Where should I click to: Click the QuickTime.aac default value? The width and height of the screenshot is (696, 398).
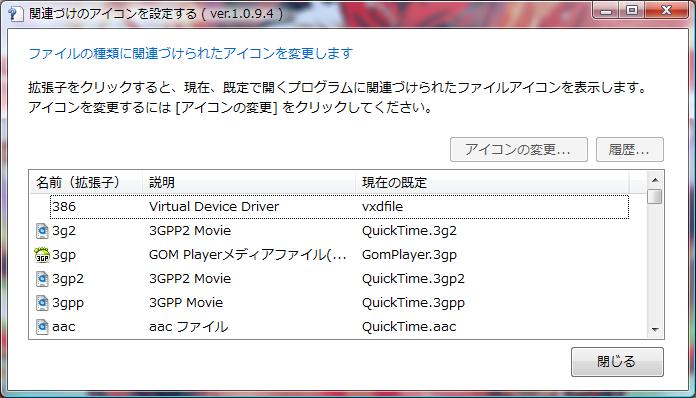coord(409,327)
